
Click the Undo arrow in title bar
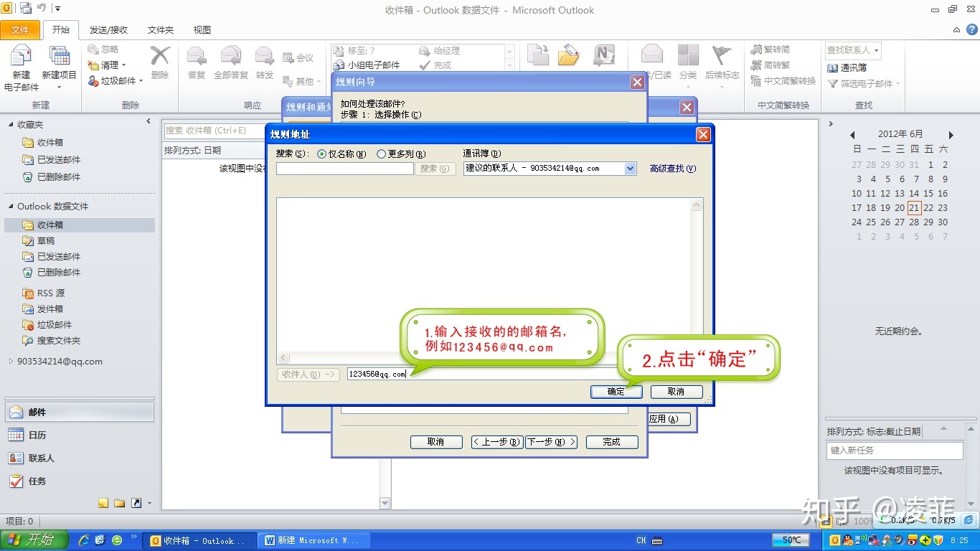point(42,9)
